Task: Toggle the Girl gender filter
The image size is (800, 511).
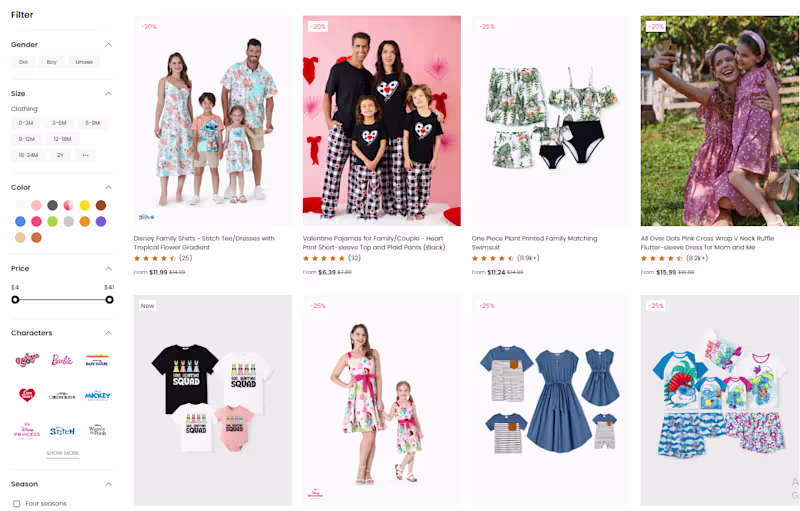Action: tap(23, 62)
